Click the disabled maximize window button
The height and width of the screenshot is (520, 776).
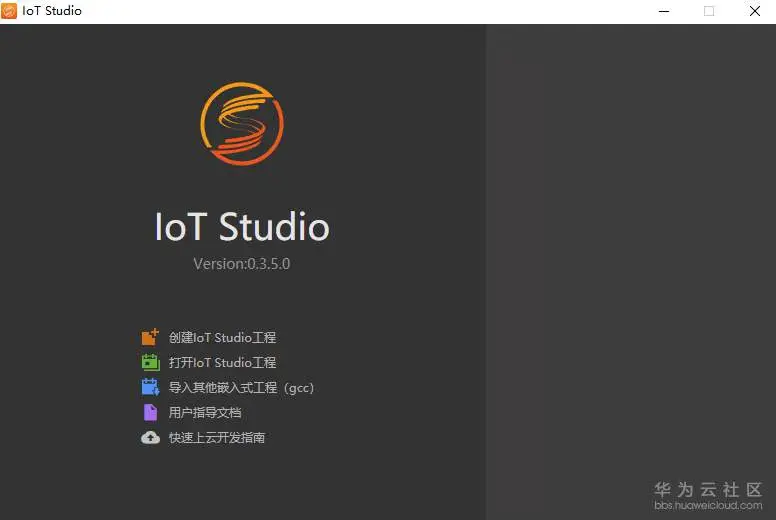tap(709, 11)
